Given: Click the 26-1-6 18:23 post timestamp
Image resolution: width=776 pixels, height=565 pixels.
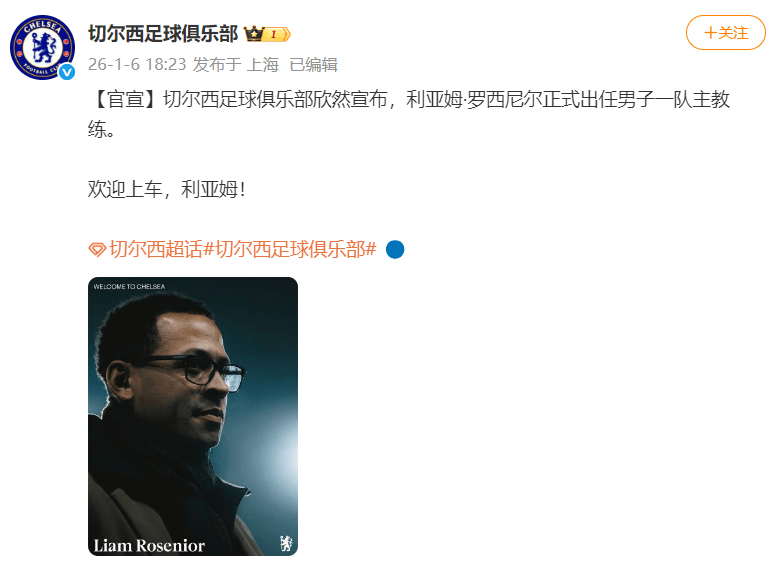Looking at the screenshot, I should 137,64.
